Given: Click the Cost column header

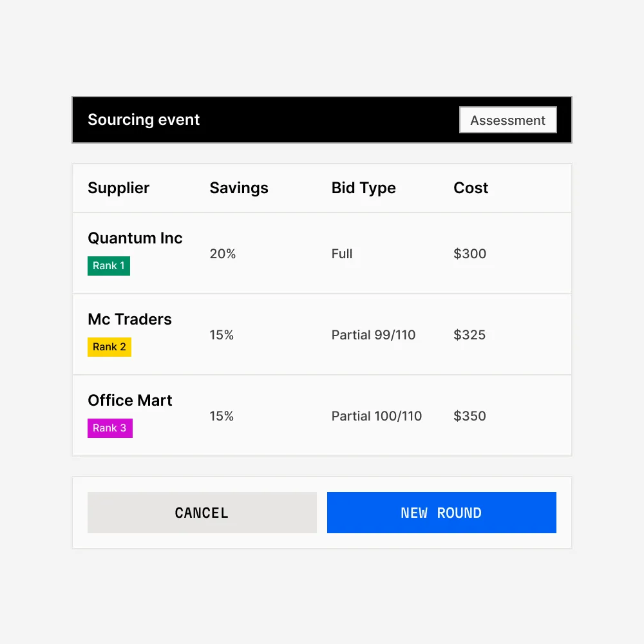Looking at the screenshot, I should click(x=471, y=188).
